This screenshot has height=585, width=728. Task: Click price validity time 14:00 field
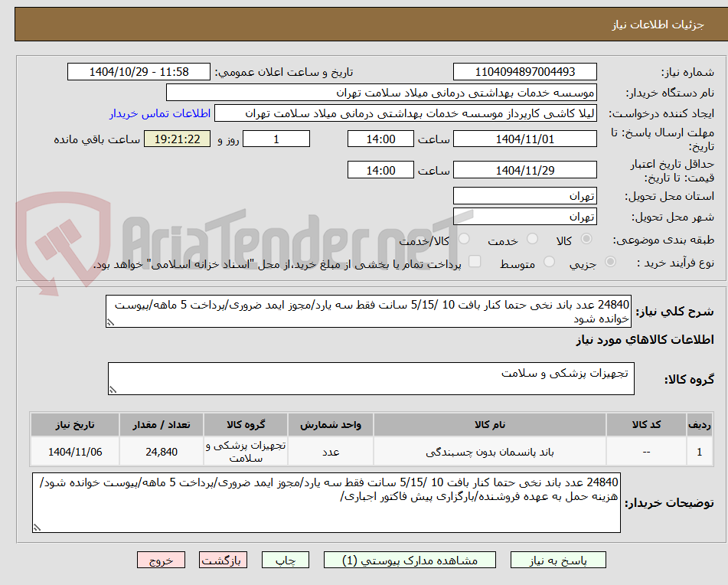point(380,170)
